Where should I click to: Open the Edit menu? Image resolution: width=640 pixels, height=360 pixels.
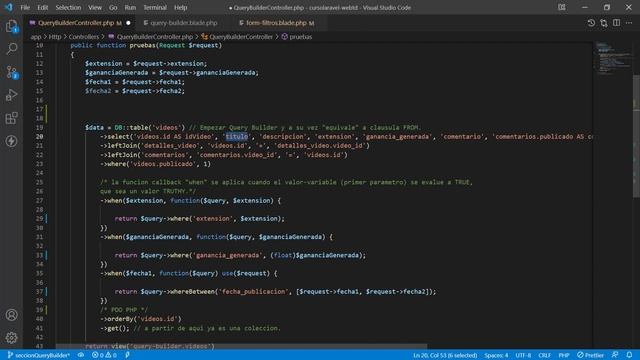(42, 7)
